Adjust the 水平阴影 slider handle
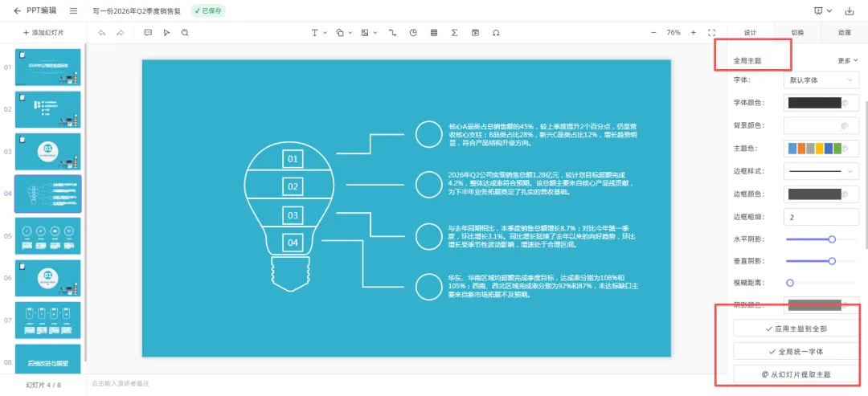 click(832, 239)
